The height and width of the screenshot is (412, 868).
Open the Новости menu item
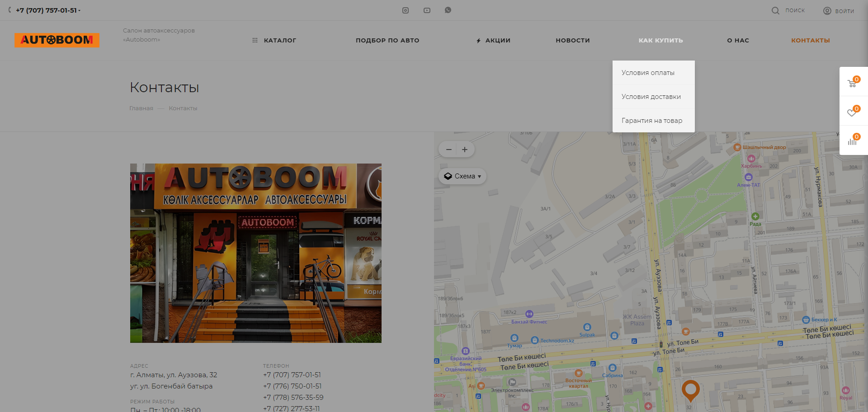click(573, 40)
